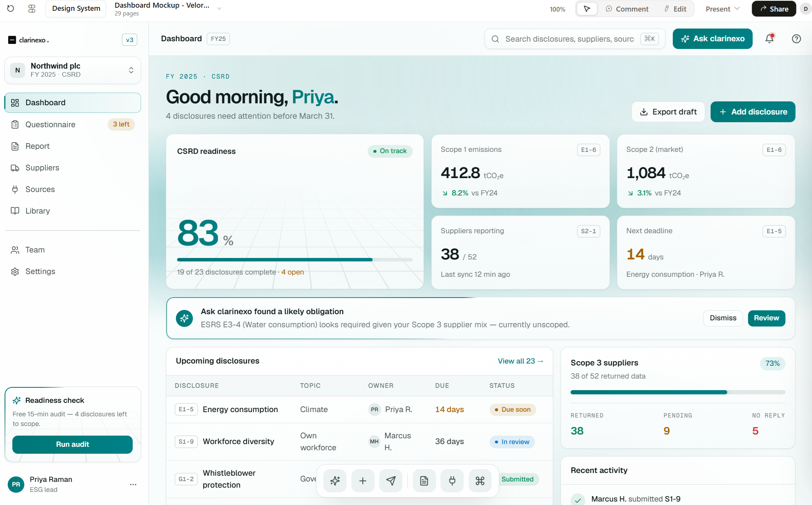812x505 pixels.
Task: Click the Team people icon
Action: [15, 250]
